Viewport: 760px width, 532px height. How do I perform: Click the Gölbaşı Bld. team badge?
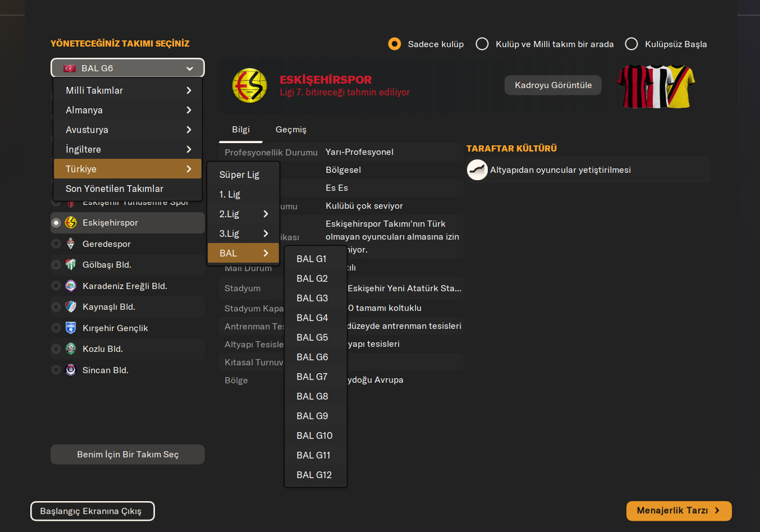point(71,265)
